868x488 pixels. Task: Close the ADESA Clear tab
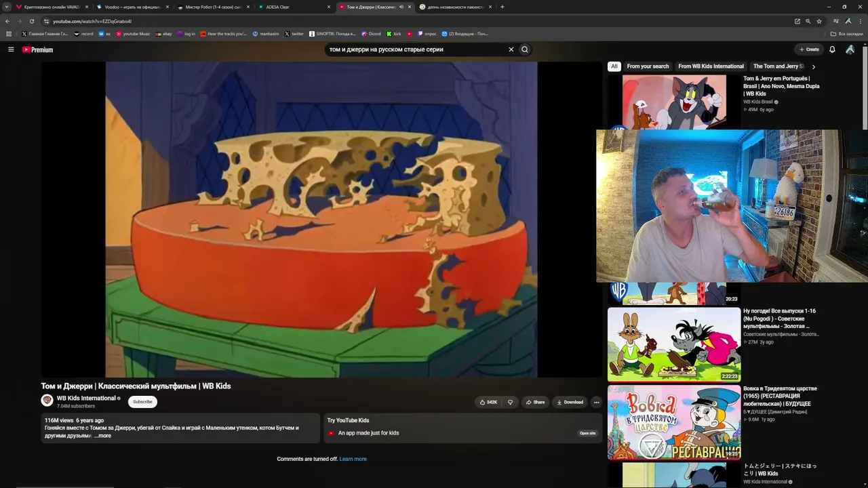(x=329, y=7)
